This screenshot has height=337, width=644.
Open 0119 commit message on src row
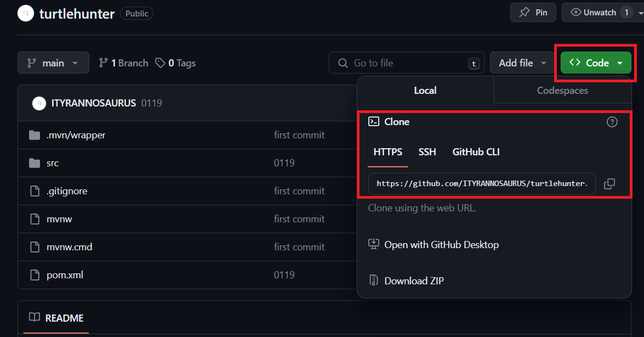(x=284, y=163)
